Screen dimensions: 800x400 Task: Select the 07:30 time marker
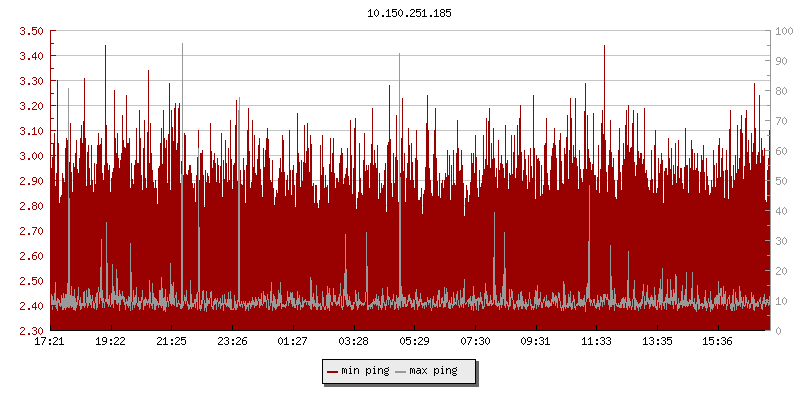(x=475, y=342)
